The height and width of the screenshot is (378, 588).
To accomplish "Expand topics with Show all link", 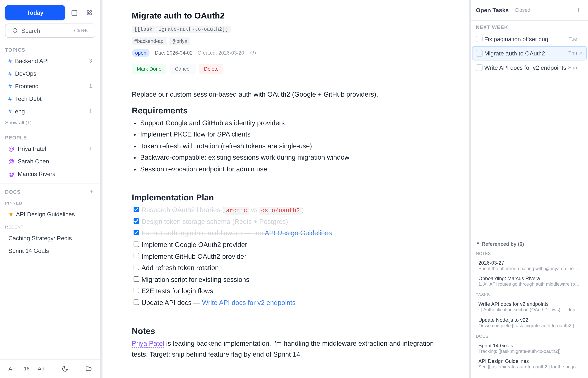I will [x=18, y=122].
